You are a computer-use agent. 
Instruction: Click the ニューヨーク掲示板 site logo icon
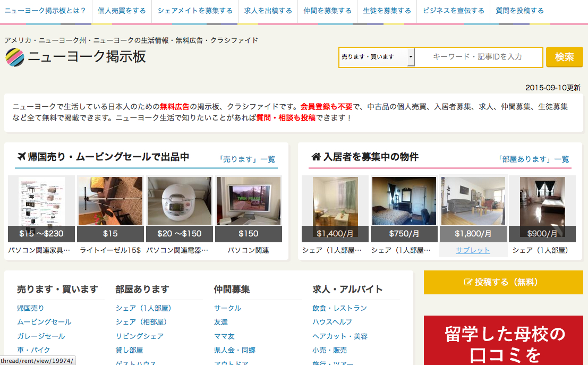tap(15, 57)
